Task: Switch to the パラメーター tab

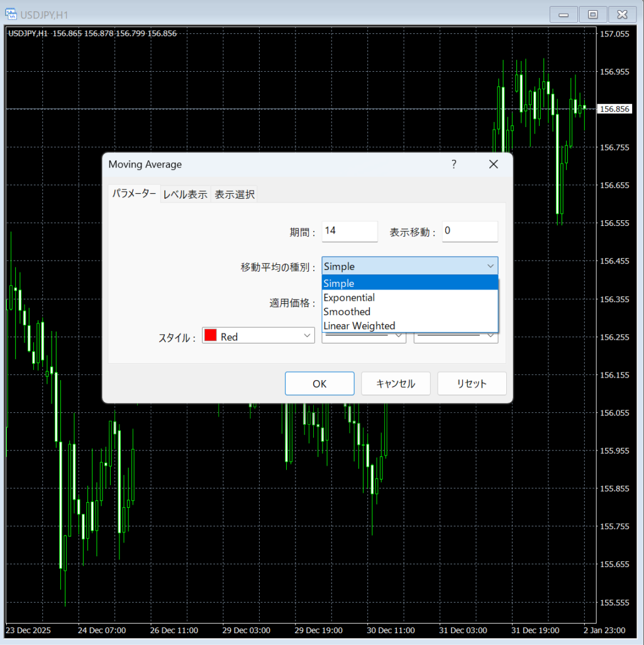Action: [134, 194]
